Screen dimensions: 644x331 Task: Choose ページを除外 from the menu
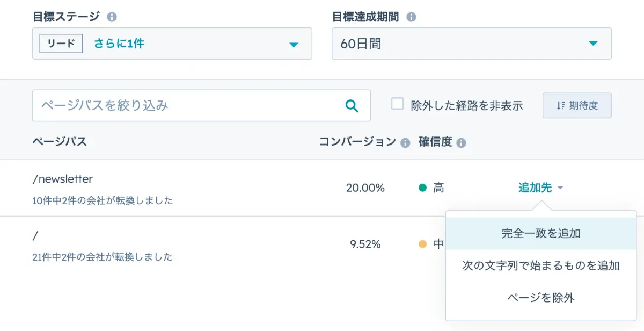pos(541,298)
